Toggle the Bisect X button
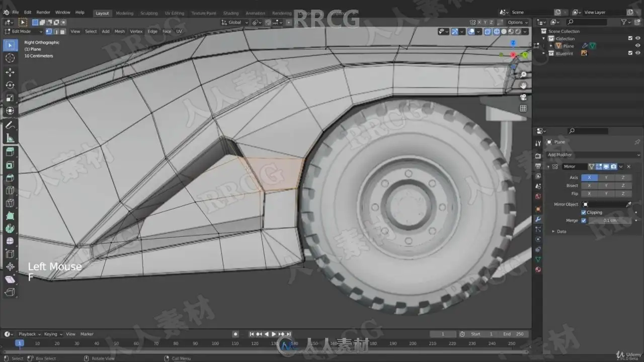The height and width of the screenshot is (362, 644). (590, 186)
